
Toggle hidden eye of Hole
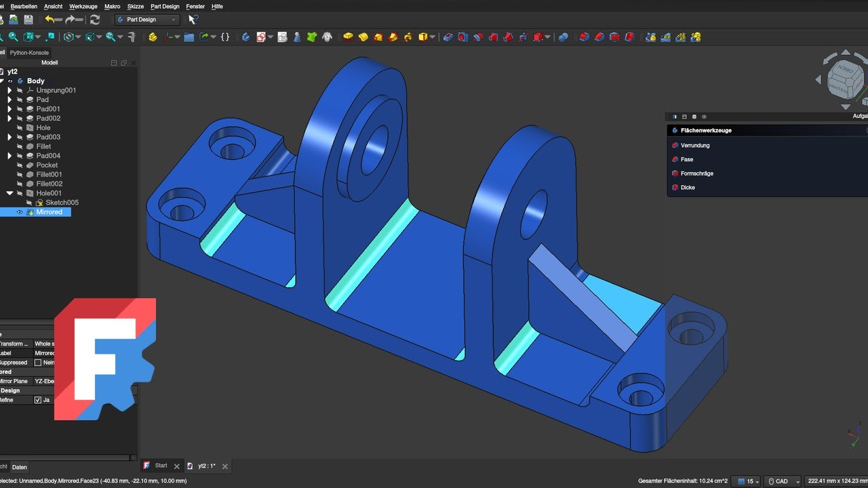tap(20, 127)
